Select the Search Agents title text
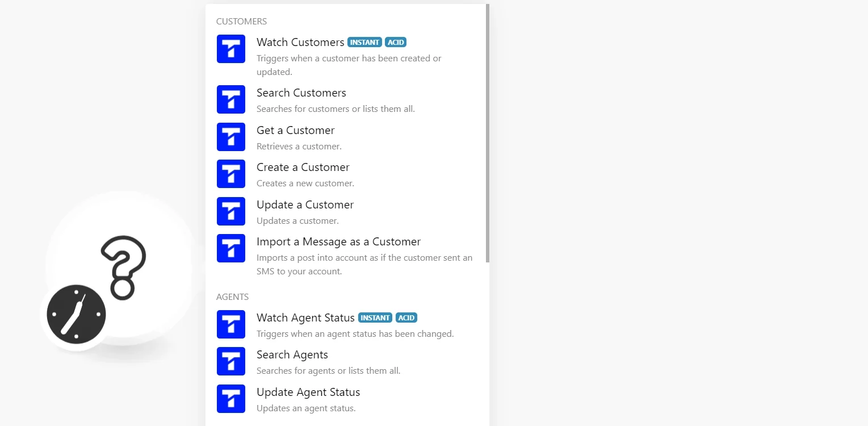 [x=292, y=355]
